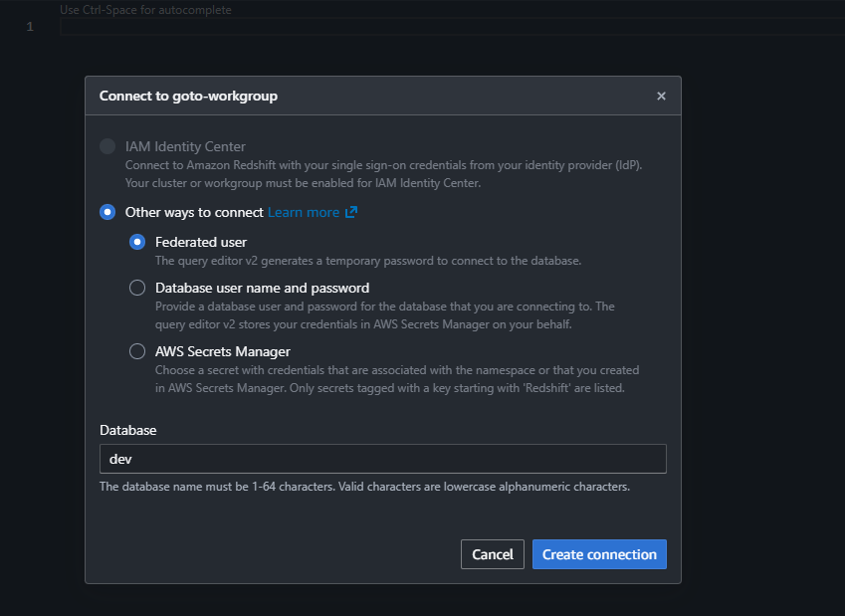
Task: Choose Database user name and password radio
Action: [x=137, y=288]
